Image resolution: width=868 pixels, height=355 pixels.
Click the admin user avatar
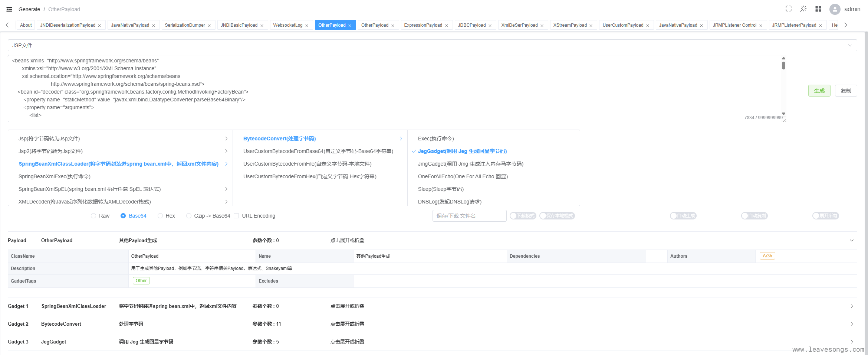pyautogui.click(x=835, y=9)
